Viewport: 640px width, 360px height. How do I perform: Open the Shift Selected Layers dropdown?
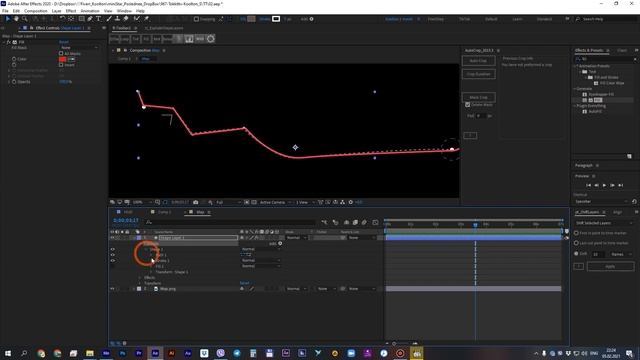(x=604, y=223)
